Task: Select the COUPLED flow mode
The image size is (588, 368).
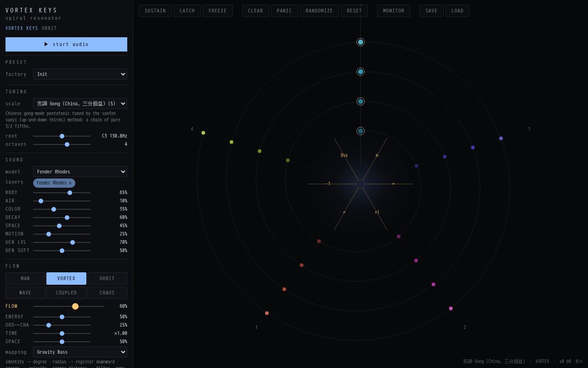Action: coord(66,293)
